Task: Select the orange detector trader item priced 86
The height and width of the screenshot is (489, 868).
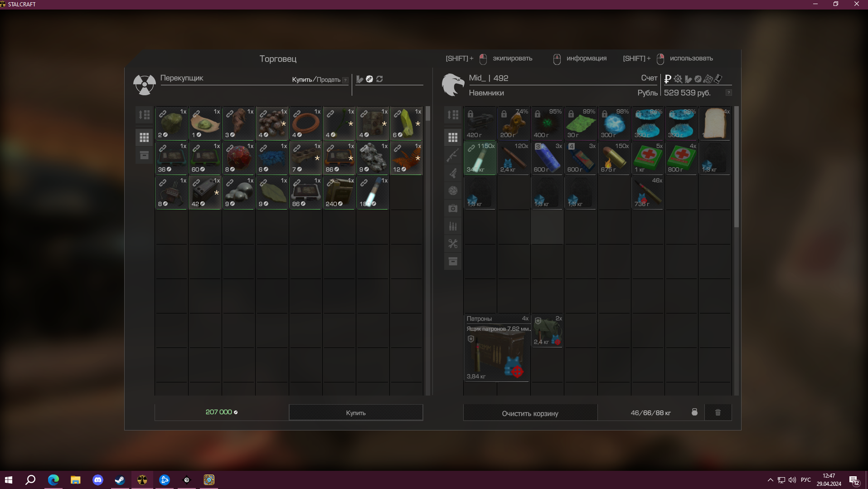Action: (x=339, y=158)
